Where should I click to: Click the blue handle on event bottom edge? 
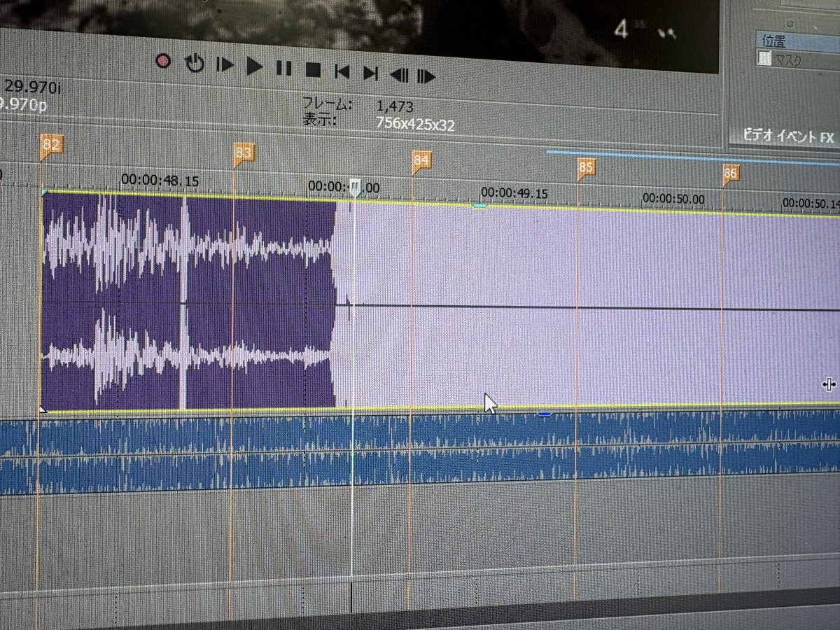(x=544, y=414)
